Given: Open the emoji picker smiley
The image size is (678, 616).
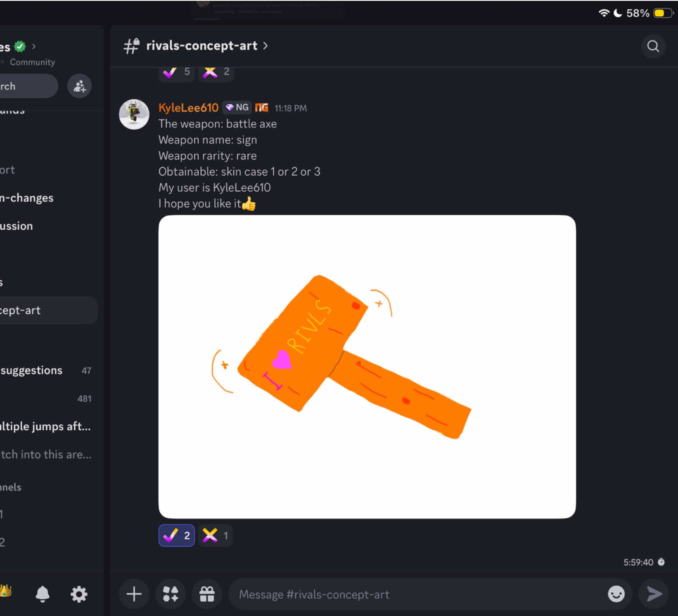Looking at the screenshot, I should (616, 594).
